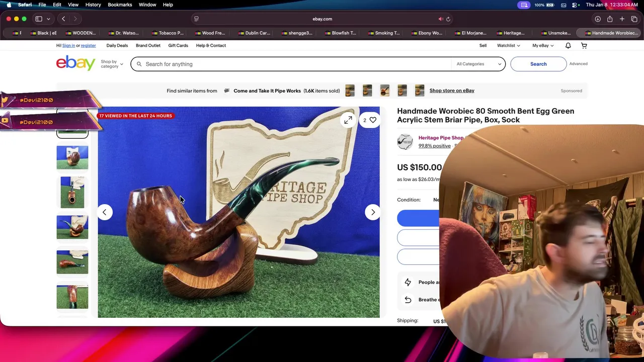The width and height of the screenshot is (644, 362).
Task: Click Shop store on eBay link
Action: pyautogui.click(x=452, y=90)
